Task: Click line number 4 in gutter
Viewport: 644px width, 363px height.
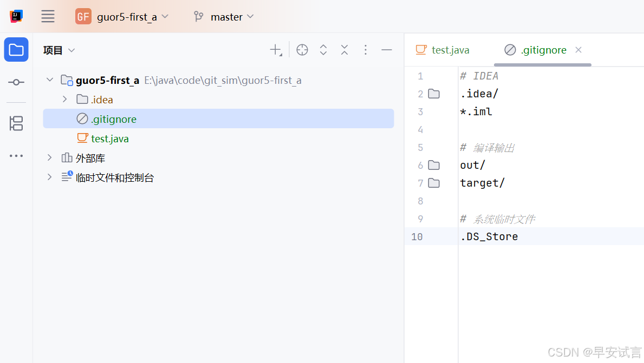Action: click(x=420, y=130)
